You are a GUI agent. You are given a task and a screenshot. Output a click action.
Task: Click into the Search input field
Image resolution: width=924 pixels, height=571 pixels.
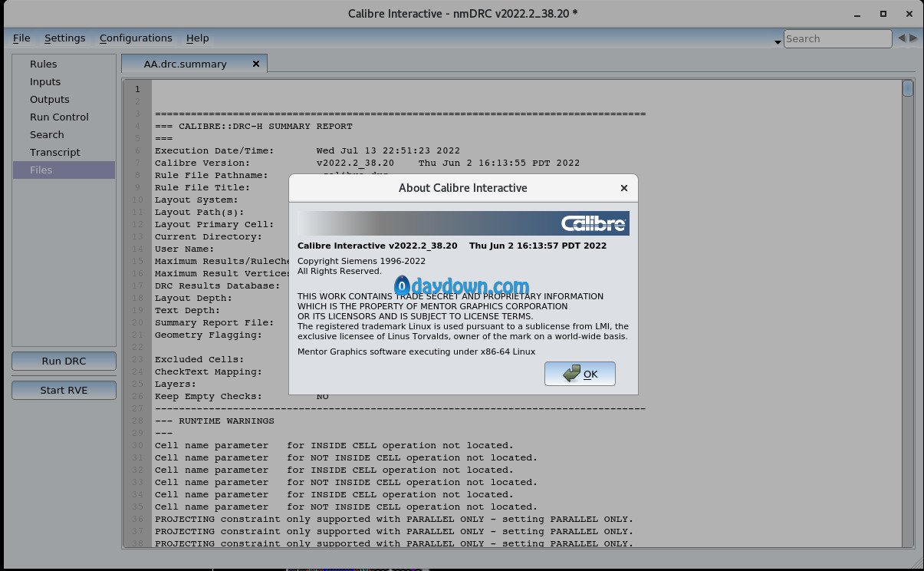pos(837,38)
